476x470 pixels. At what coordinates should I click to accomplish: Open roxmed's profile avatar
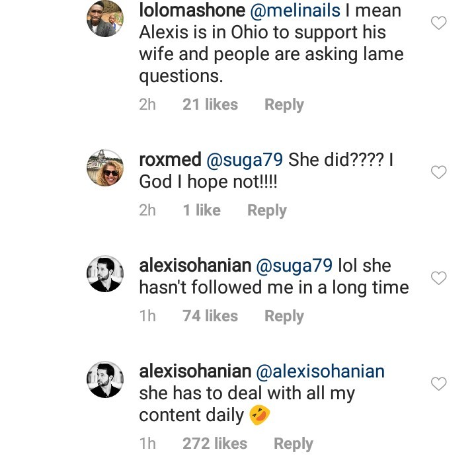click(x=105, y=169)
